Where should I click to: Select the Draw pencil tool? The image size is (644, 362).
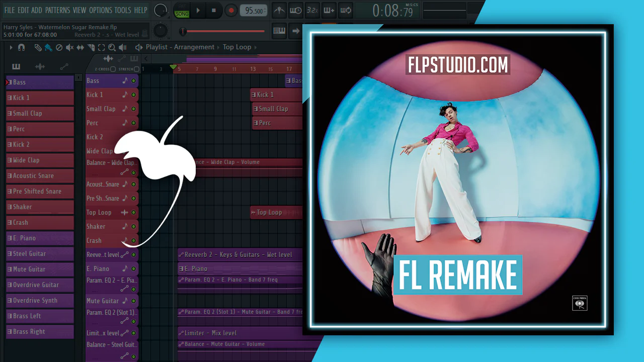click(x=38, y=47)
